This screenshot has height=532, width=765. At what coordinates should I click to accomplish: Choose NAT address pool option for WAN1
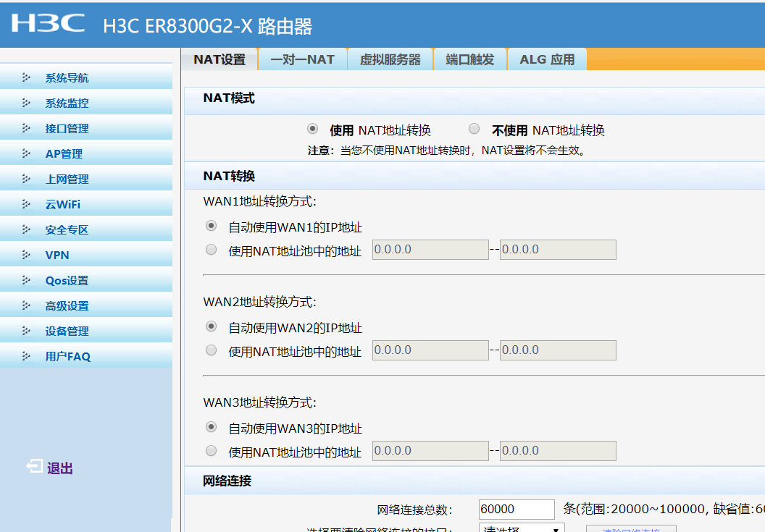(212, 250)
